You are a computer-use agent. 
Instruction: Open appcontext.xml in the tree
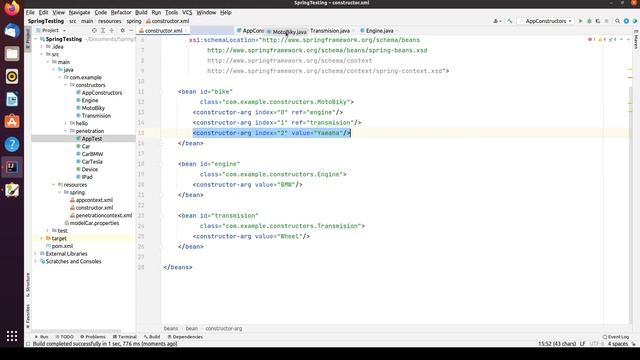pos(94,200)
